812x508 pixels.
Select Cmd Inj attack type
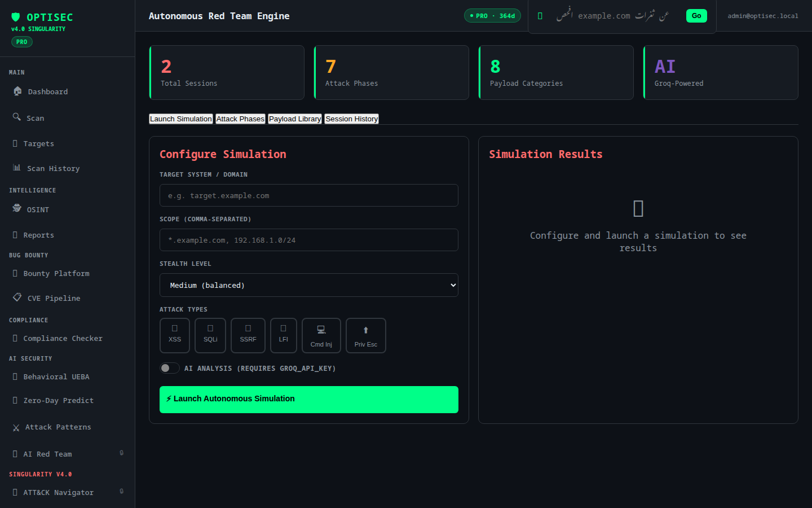(321, 335)
